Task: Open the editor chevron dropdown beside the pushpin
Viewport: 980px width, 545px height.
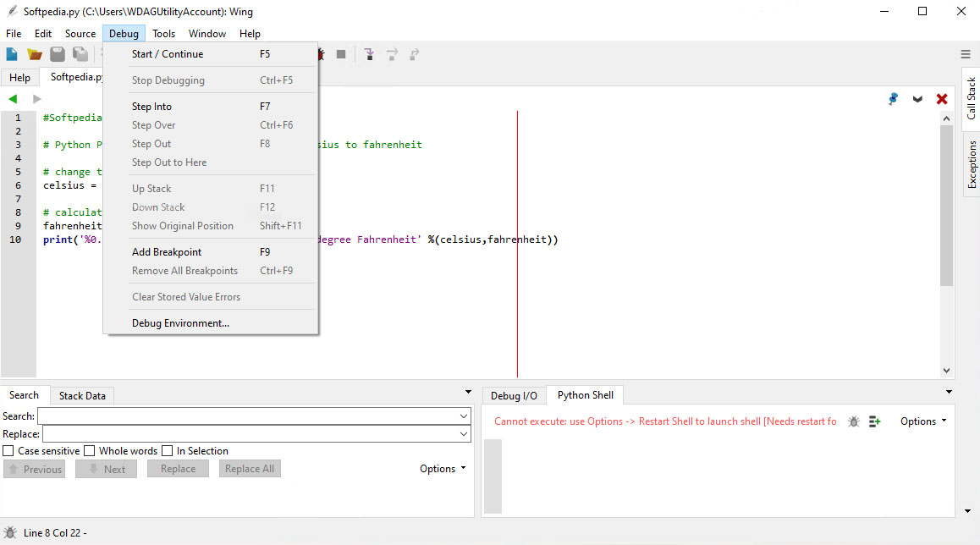Action: 917,99
